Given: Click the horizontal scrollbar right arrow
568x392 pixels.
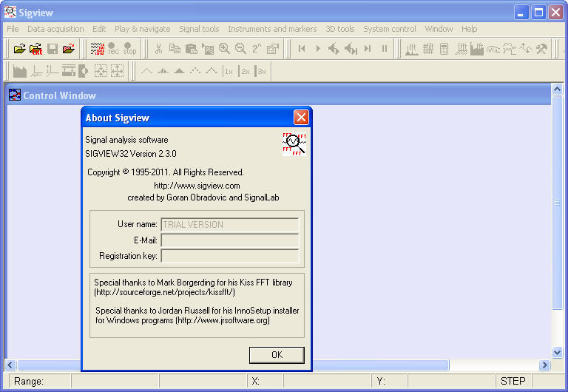Looking at the screenshot, I should [x=544, y=365].
